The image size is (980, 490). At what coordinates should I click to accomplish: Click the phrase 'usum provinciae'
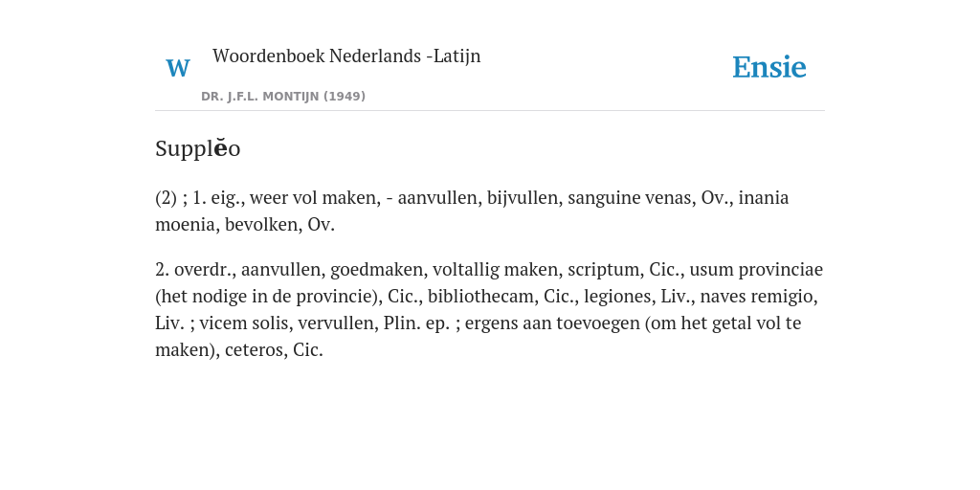(x=756, y=269)
